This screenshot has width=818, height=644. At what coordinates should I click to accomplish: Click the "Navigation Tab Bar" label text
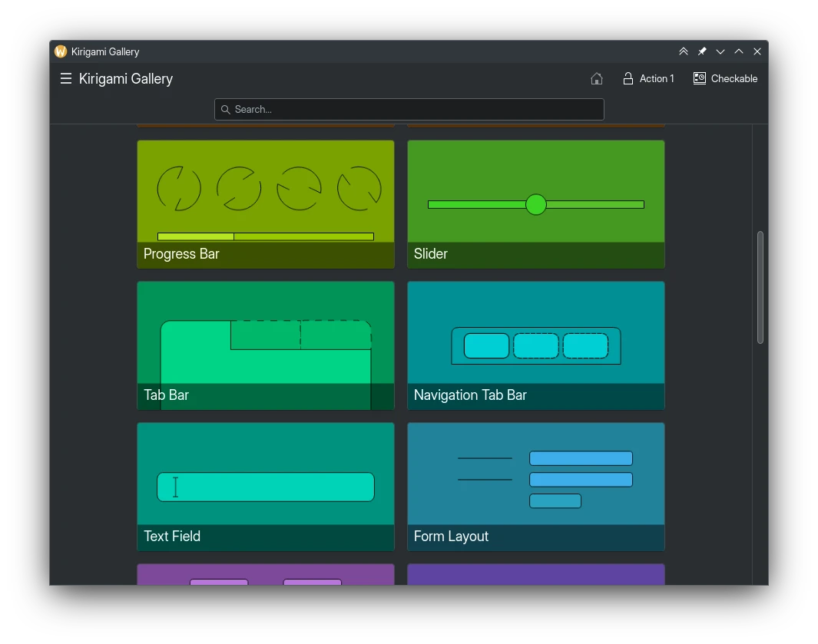tap(470, 395)
